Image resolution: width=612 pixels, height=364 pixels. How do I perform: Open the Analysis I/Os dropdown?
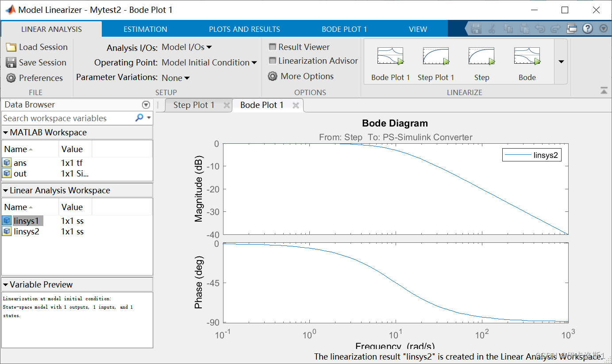pyautogui.click(x=187, y=47)
